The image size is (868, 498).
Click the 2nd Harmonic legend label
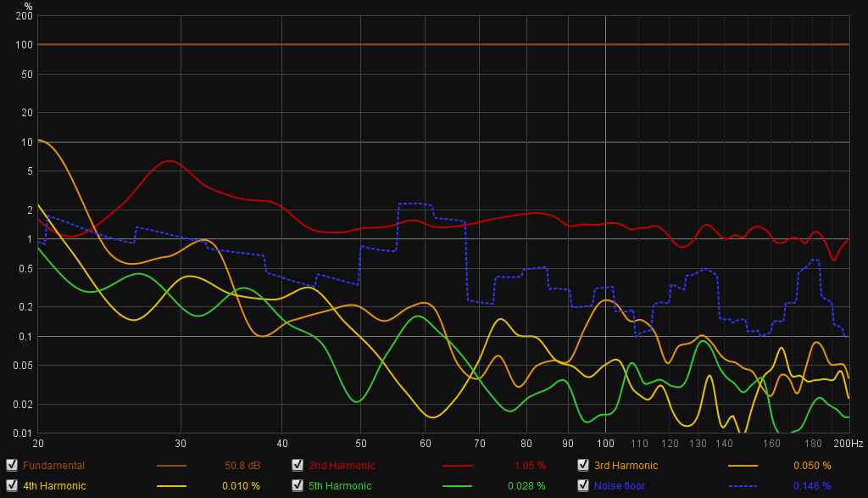point(342,466)
